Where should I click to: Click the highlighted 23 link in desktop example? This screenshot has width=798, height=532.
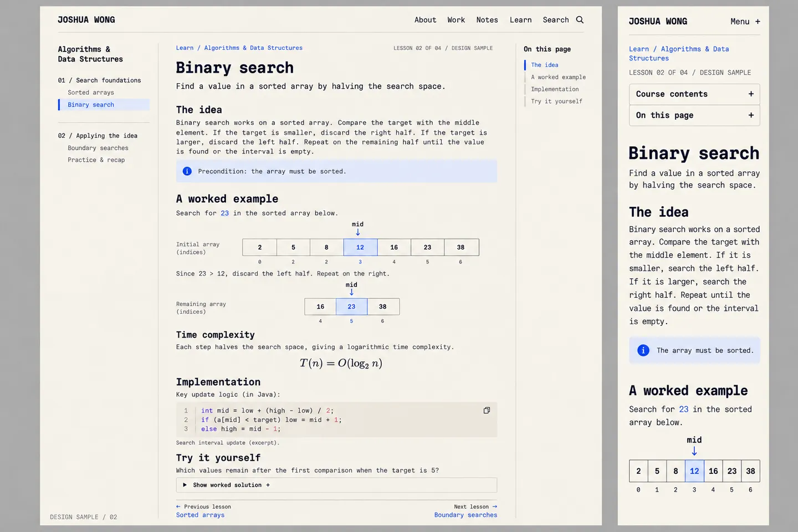tap(224, 213)
